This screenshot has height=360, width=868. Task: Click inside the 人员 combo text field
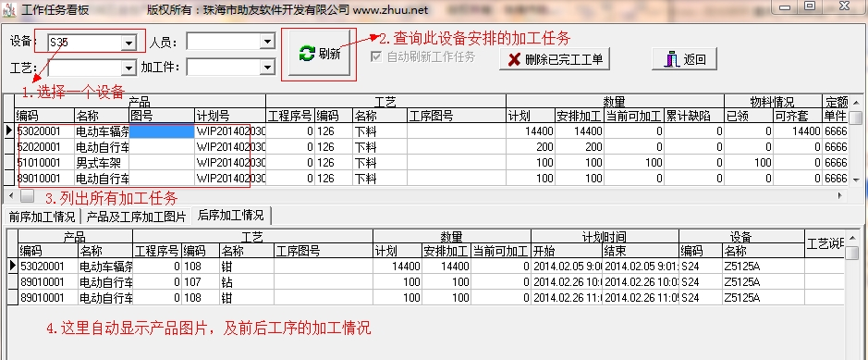(x=224, y=41)
